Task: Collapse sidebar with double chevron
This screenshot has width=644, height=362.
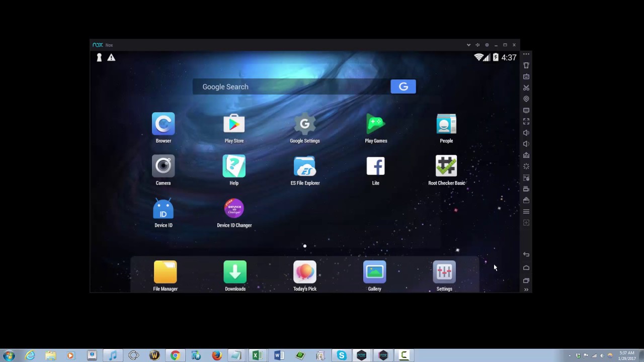Action: pos(526,290)
